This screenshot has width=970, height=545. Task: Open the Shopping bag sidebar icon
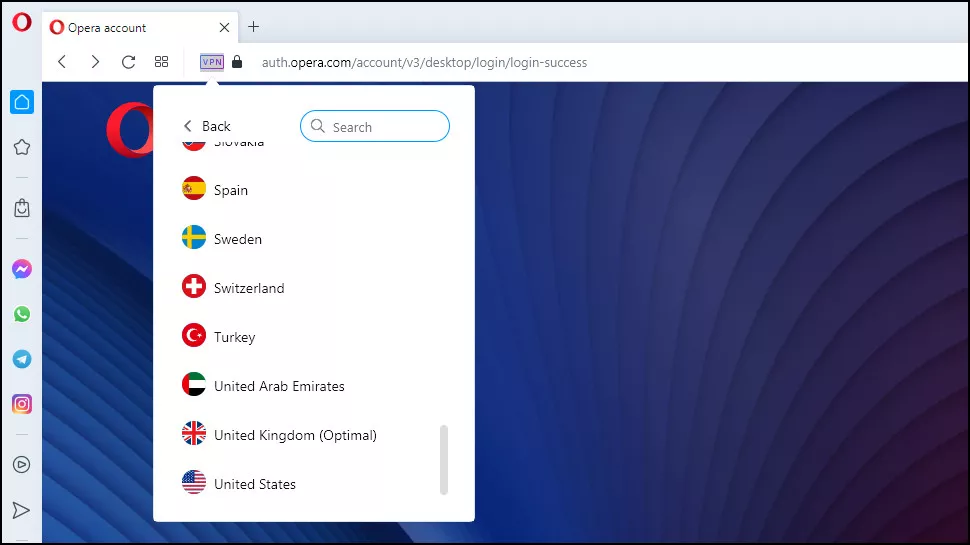point(21,208)
